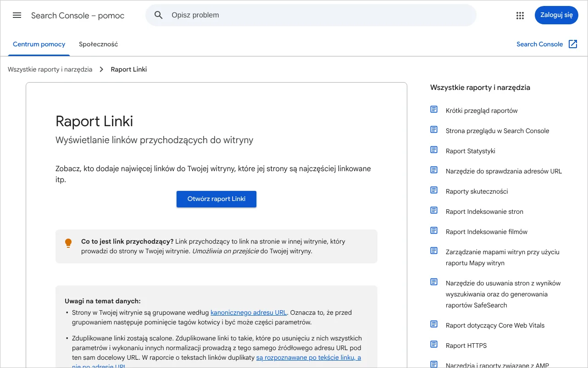Viewport: 588px width, 368px height.
Task: Click document icon beside Raport dotyczący Core Web Vitals
Action: [434, 324]
